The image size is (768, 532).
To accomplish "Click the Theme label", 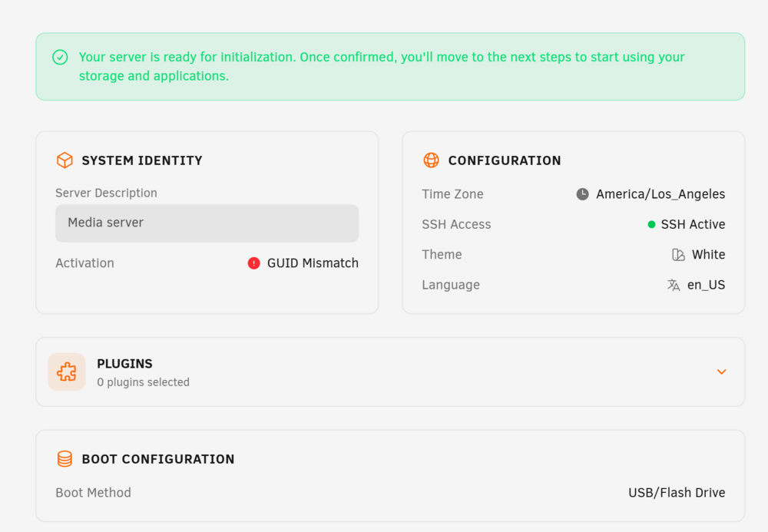I will point(442,255).
